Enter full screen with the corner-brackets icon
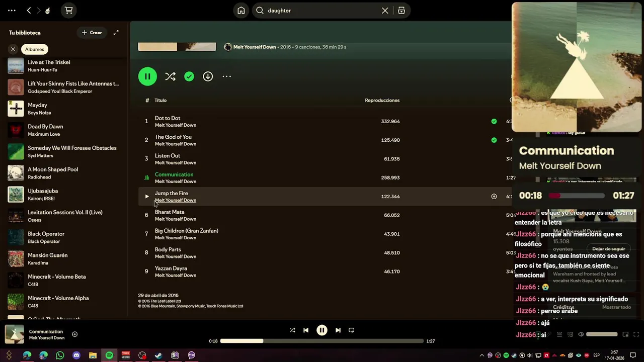 [x=636, y=334]
